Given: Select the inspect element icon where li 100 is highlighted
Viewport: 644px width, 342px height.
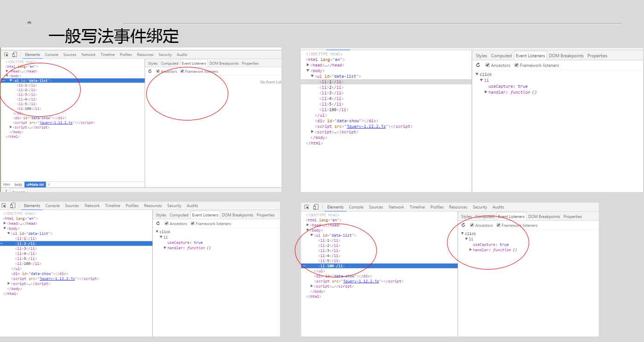Looking at the screenshot, I should pyautogui.click(x=307, y=207).
